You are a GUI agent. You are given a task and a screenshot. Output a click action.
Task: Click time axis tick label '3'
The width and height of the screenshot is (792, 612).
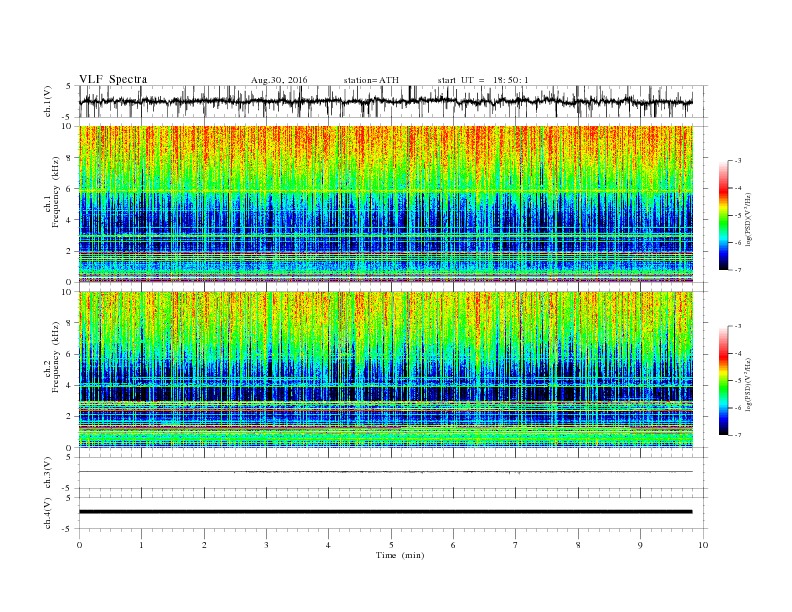(x=266, y=545)
